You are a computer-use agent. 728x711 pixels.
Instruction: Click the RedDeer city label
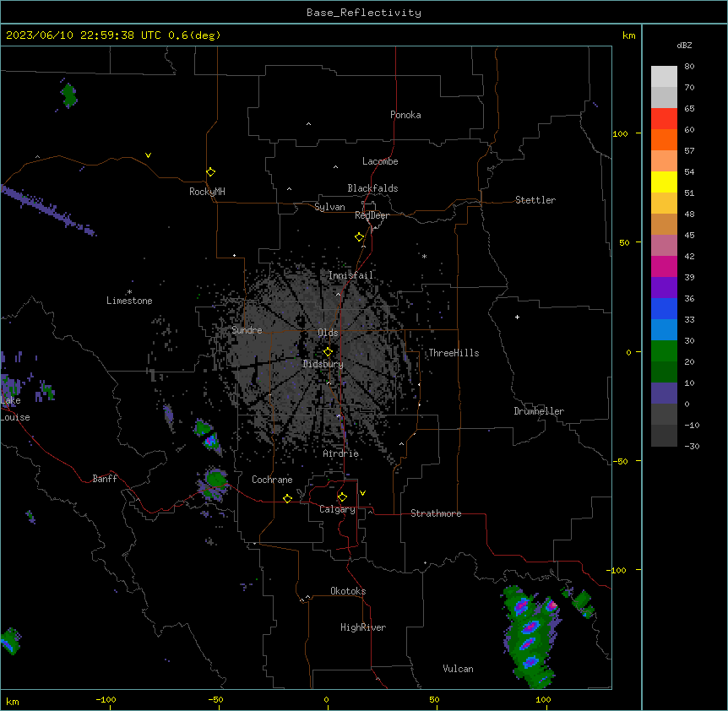coord(372,215)
